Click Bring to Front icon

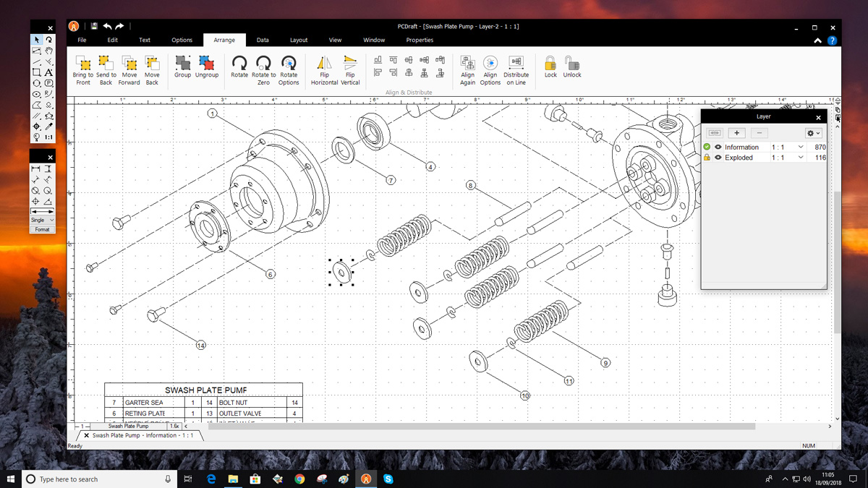point(83,64)
